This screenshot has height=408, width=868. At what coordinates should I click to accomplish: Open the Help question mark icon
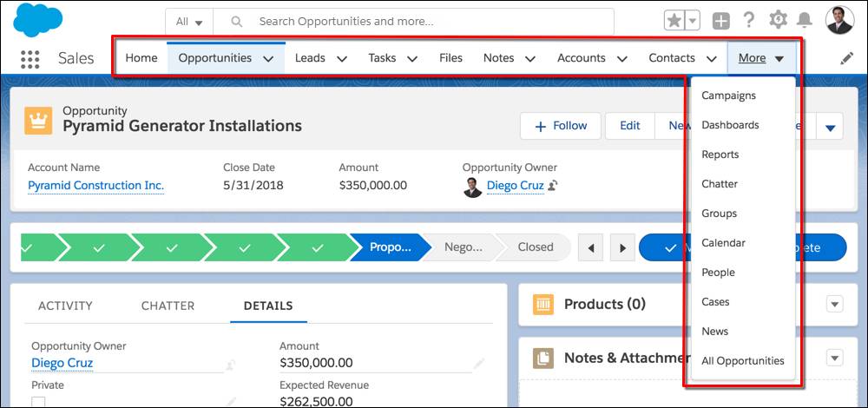749,21
